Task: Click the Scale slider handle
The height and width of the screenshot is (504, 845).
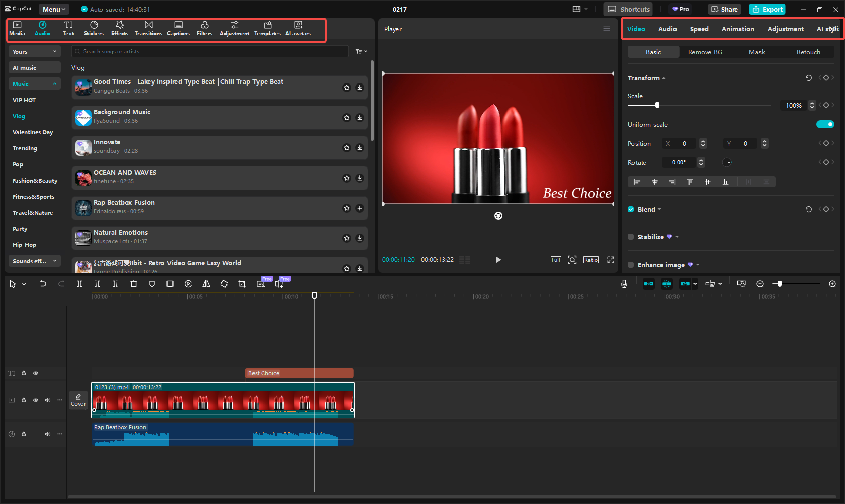Action: [657, 105]
